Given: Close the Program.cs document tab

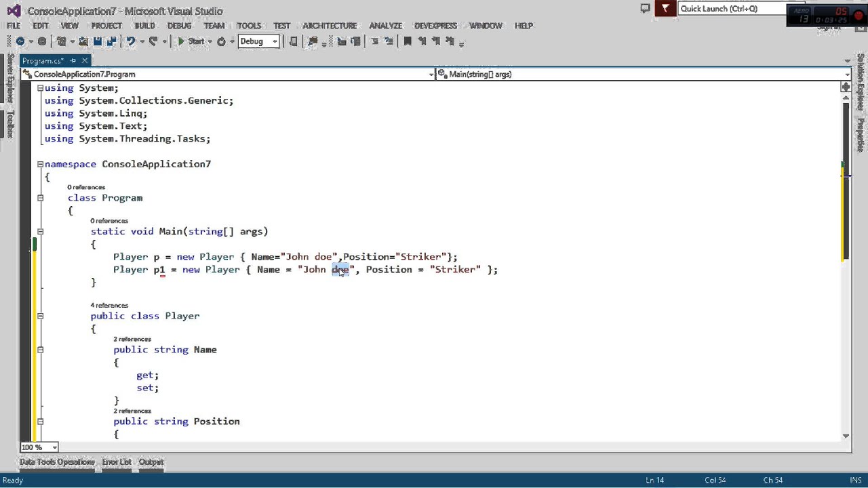Looking at the screenshot, I should tap(85, 61).
